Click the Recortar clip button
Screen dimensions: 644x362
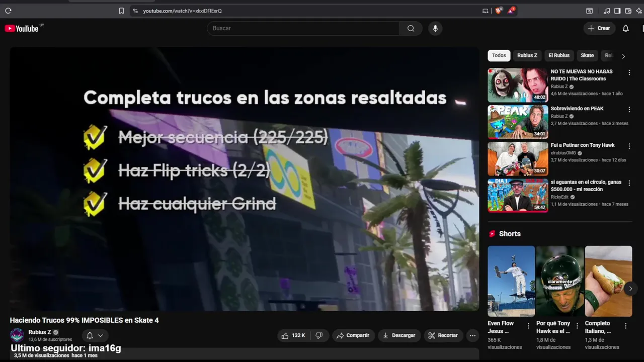click(x=443, y=335)
